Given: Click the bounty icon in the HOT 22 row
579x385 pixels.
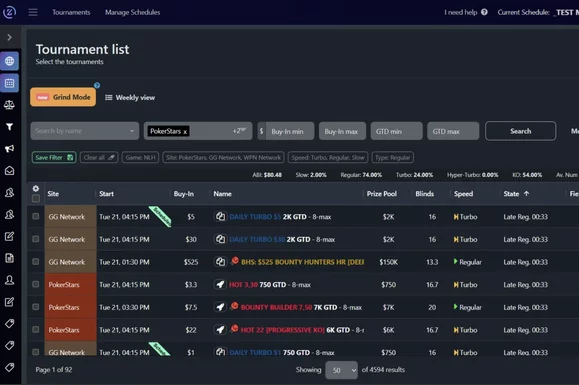Looking at the screenshot, I should click(234, 329).
